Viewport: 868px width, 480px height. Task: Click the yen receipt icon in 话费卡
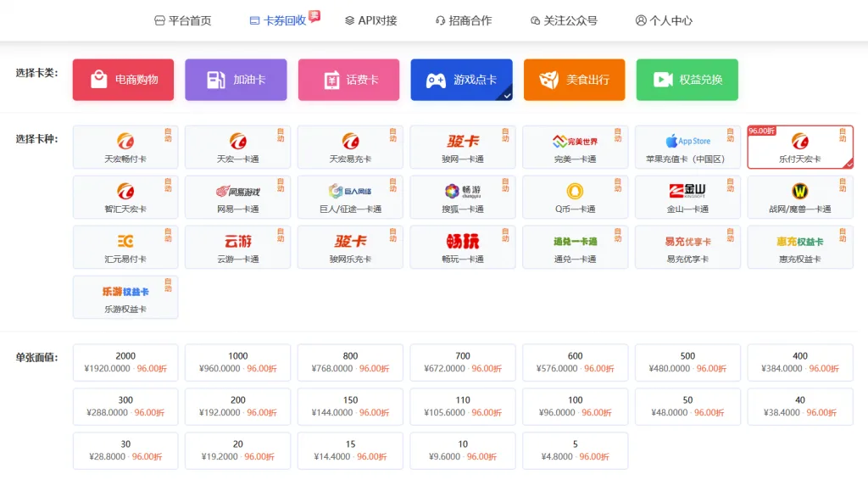[x=331, y=81]
